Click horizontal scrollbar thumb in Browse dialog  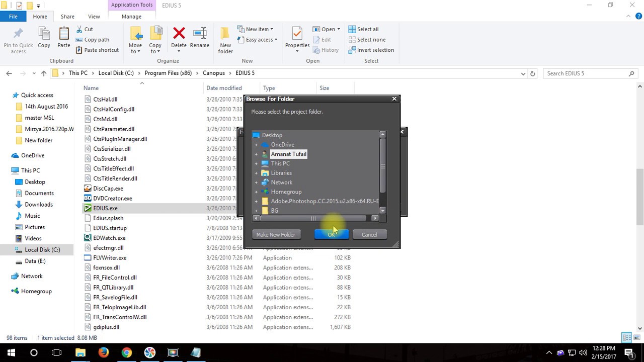click(312, 218)
